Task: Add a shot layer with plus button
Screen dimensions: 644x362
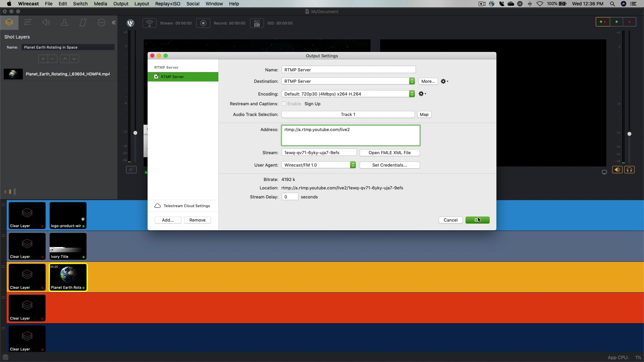Action: tap(43, 59)
